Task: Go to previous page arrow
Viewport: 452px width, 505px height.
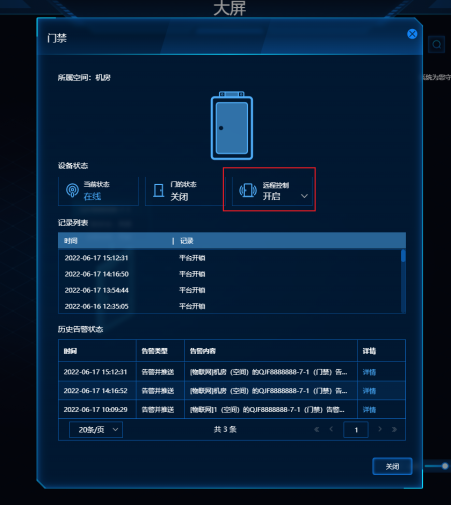Action: point(331,429)
